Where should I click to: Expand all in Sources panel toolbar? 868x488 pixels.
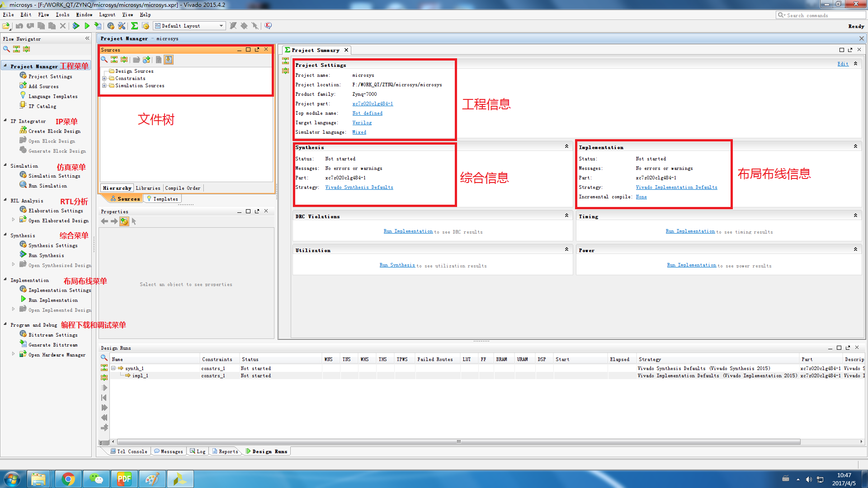pos(124,60)
